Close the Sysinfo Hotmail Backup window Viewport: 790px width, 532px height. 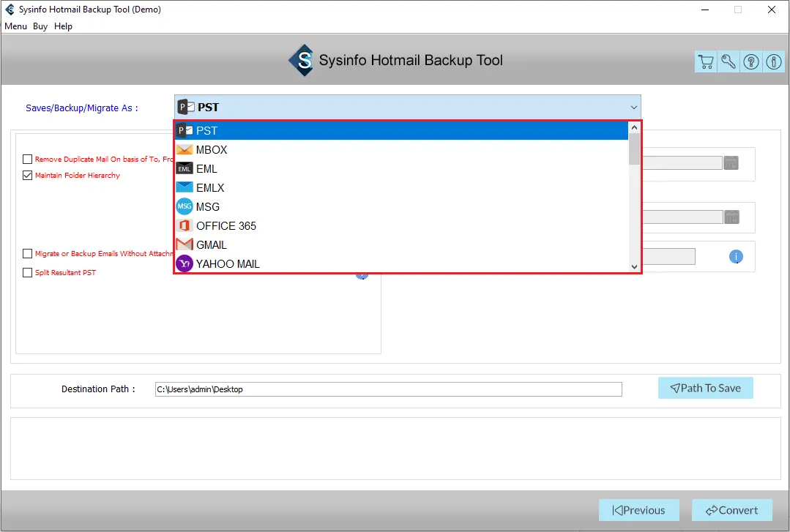pyautogui.click(x=772, y=10)
